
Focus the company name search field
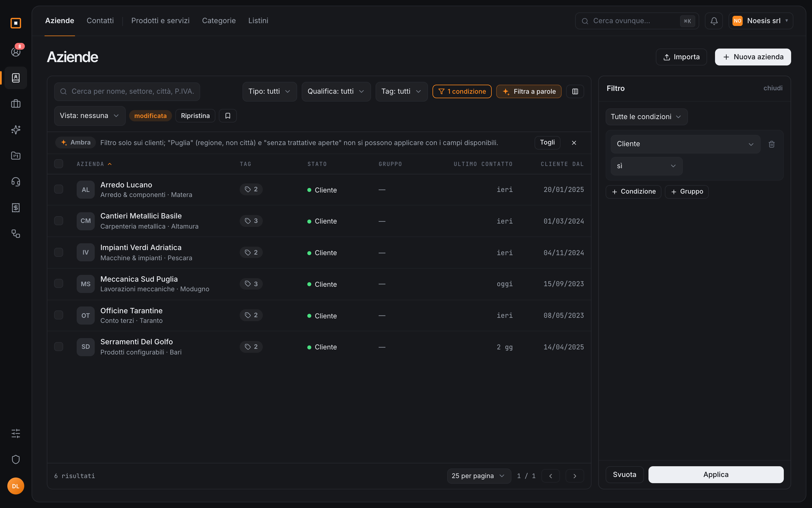[x=127, y=91]
